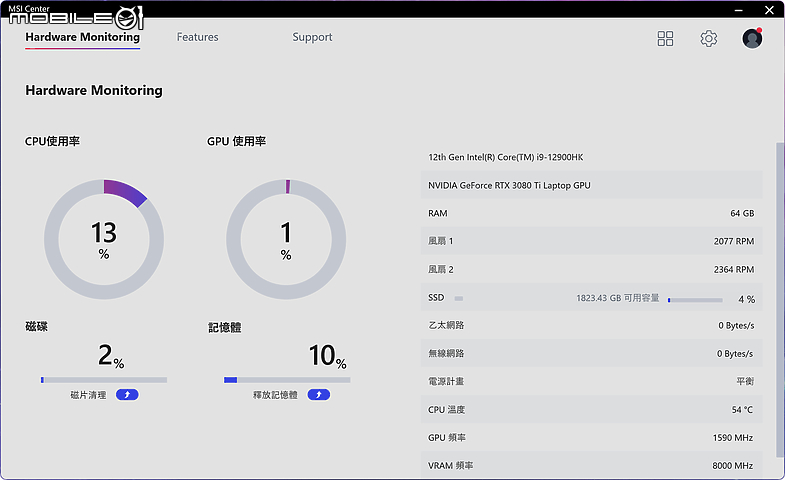Click the 1823.43 GB 可用容量 text
The width and height of the screenshot is (785, 480).
click(617, 298)
